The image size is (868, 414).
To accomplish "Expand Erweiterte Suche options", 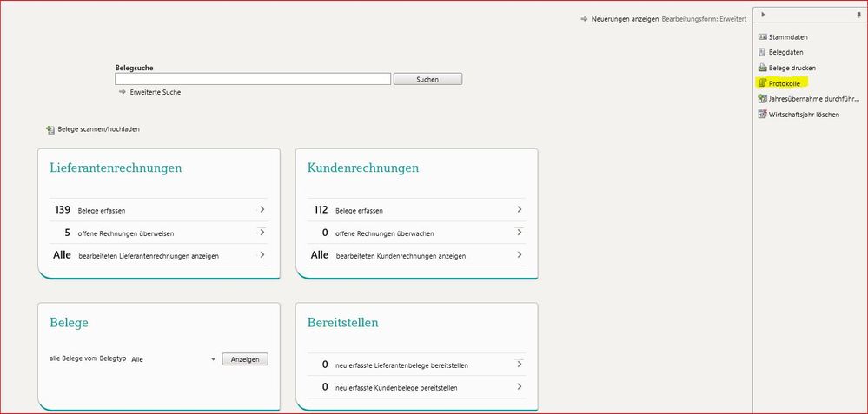I will click(155, 92).
